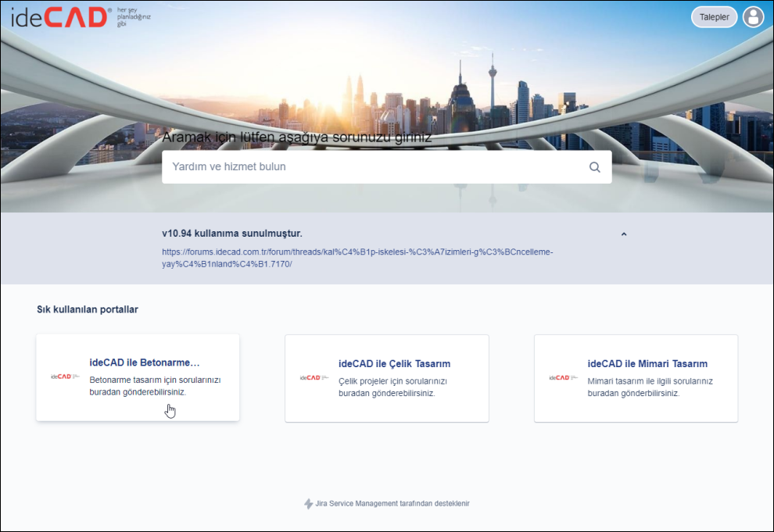Click the Jira lightning bolt icon in the footer
This screenshot has width=774, height=532.
click(x=309, y=504)
